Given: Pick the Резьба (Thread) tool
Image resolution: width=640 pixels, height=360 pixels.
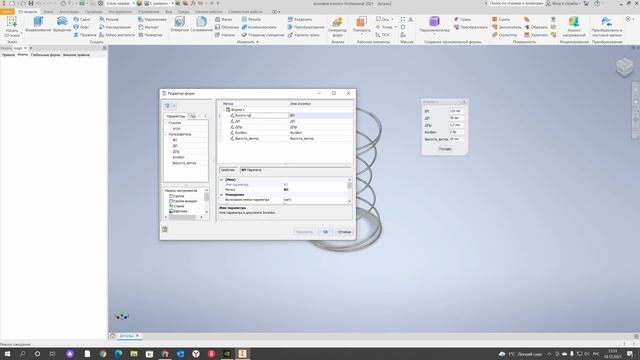Looking at the screenshot, I should (x=251, y=19).
